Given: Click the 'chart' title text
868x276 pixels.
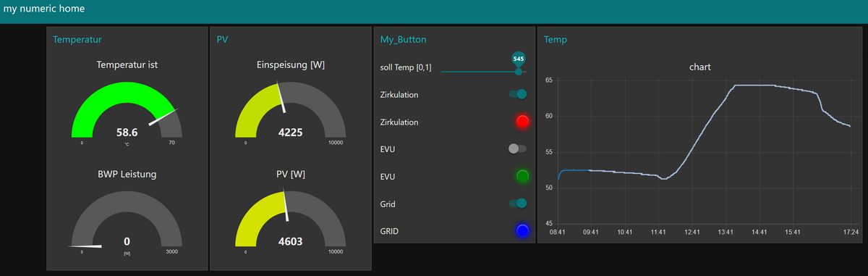Looking at the screenshot, I should pos(700,67).
